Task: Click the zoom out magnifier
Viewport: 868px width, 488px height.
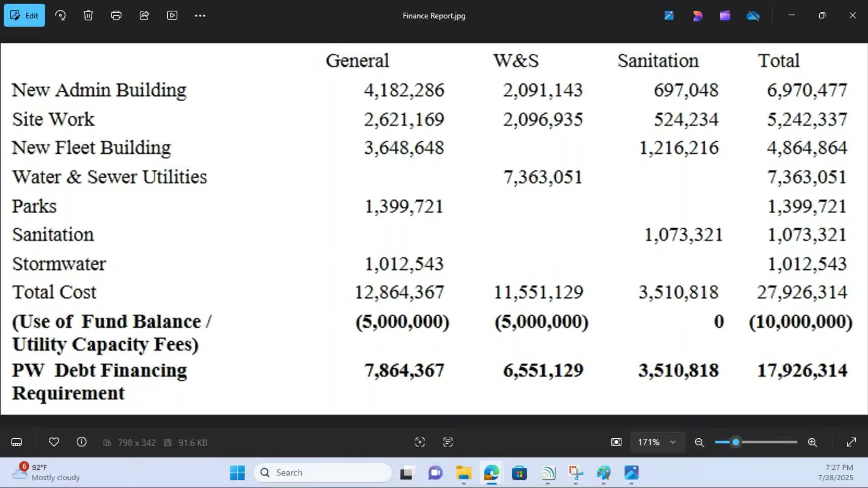Action: pyautogui.click(x=699, y=442)
